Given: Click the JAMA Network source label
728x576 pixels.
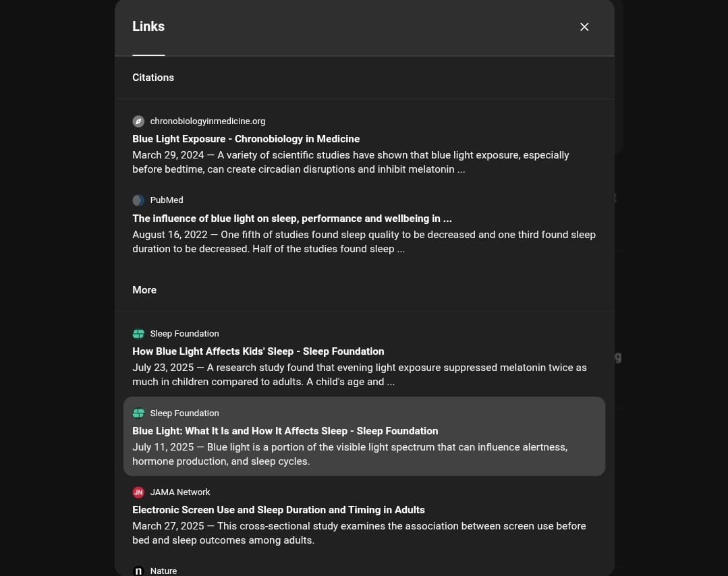Looking at the screenshot, I should (180, 492).
